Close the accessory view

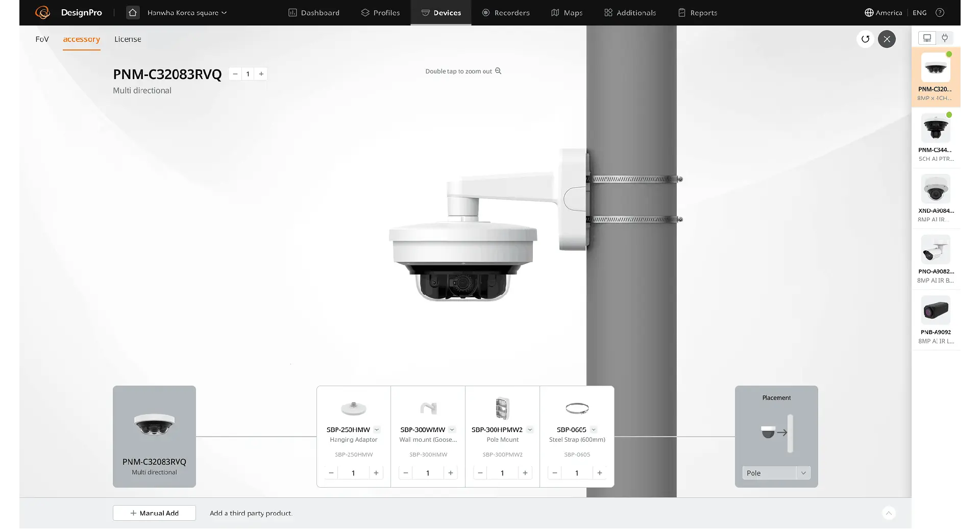tap(887, 39)
